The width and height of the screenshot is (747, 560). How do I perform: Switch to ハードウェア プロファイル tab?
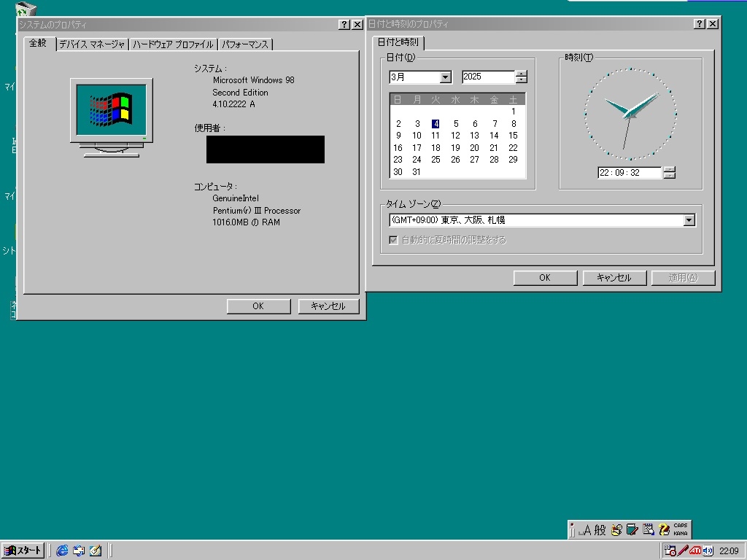pyautogui.click(x=173, y=44)
